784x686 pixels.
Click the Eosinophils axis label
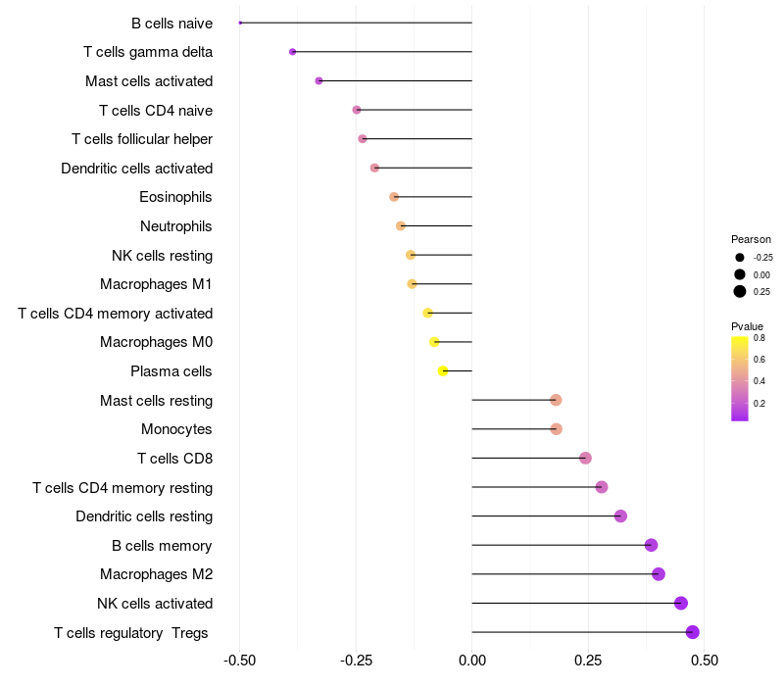(x=175, y=197)
